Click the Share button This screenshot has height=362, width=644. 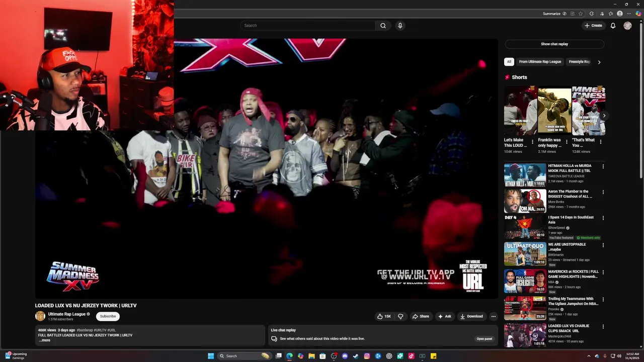pyautogui.click(x=421, y=316)
